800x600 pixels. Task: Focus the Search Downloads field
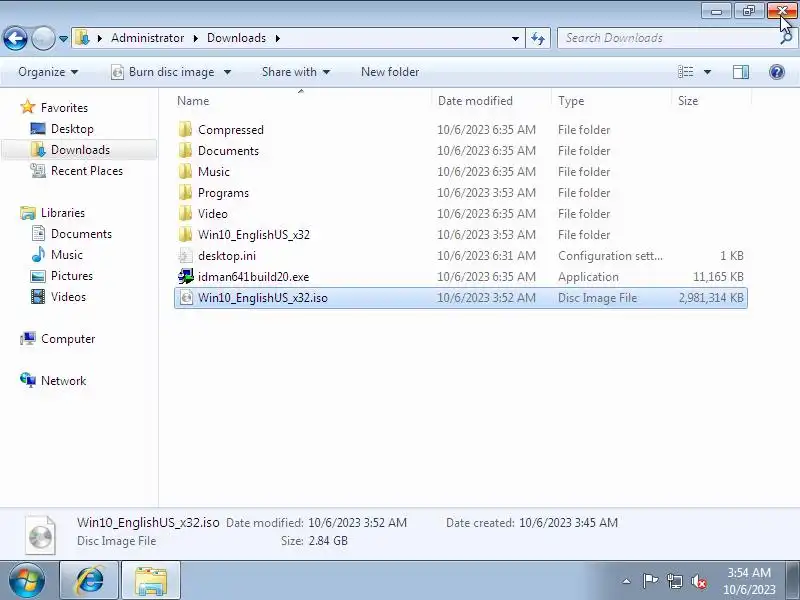click(x=668, y=38)
